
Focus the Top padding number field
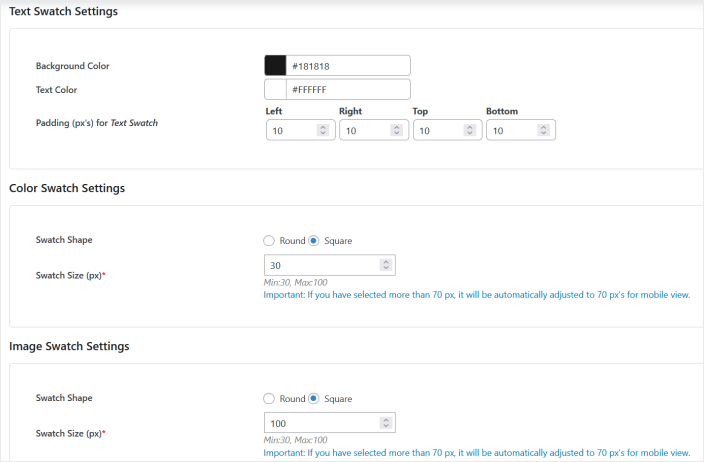pyautogui.click(x=437, y=130)
